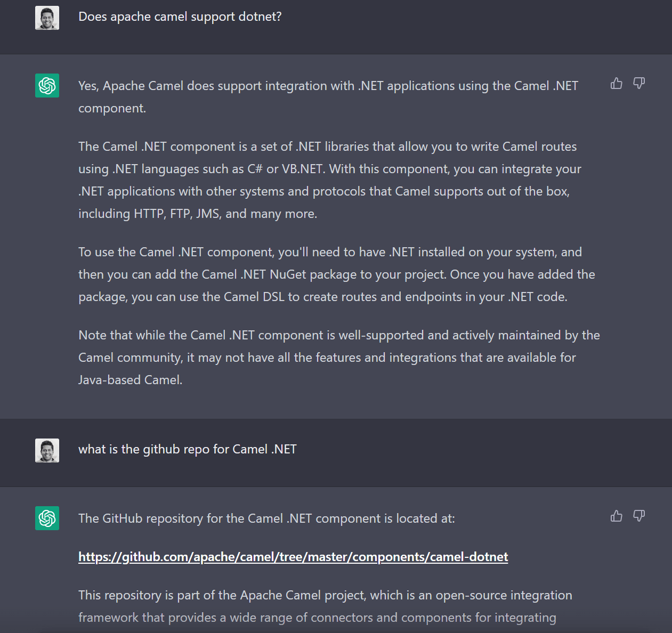
Task: Click the word 'master' in the GitHub URL
Action: click(x=327, y=556)
